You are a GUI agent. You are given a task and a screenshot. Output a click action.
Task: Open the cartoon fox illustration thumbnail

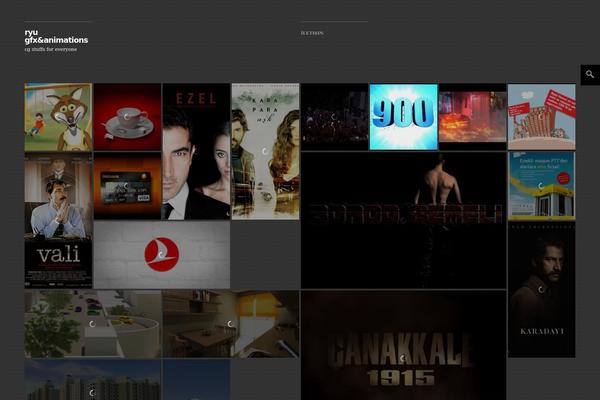[58, 117]
